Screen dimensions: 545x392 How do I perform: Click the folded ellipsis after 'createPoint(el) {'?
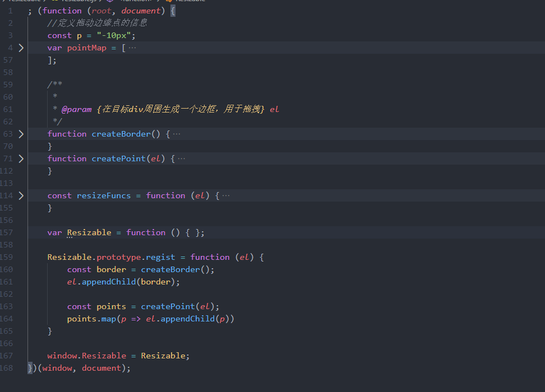pos(182,158)
